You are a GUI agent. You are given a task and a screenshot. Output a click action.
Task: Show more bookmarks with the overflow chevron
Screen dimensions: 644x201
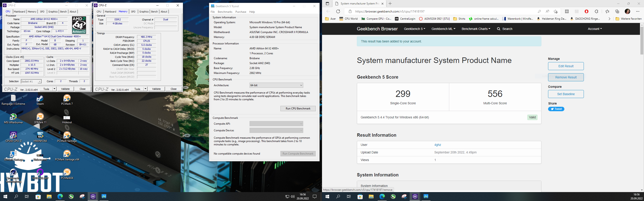point(609,19)
